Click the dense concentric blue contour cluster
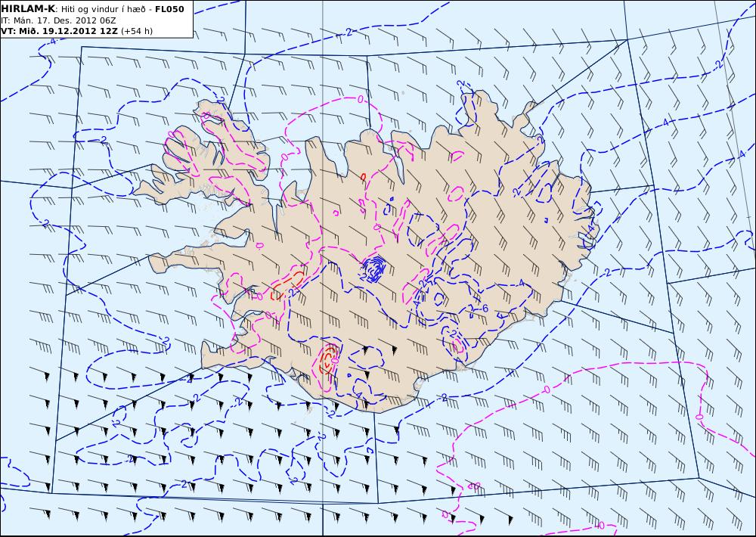The image size is (756, 537). coord(374,268)
